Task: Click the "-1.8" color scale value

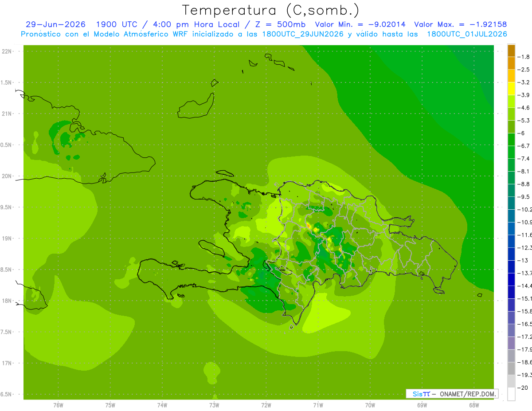Action: pos(524,57)
